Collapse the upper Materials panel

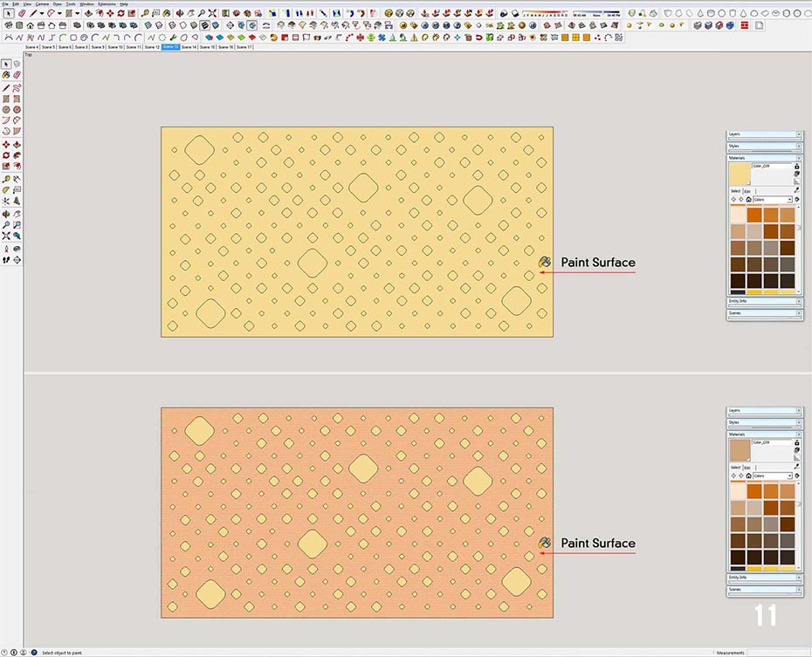pyautogui.click(x=798, y=158)
